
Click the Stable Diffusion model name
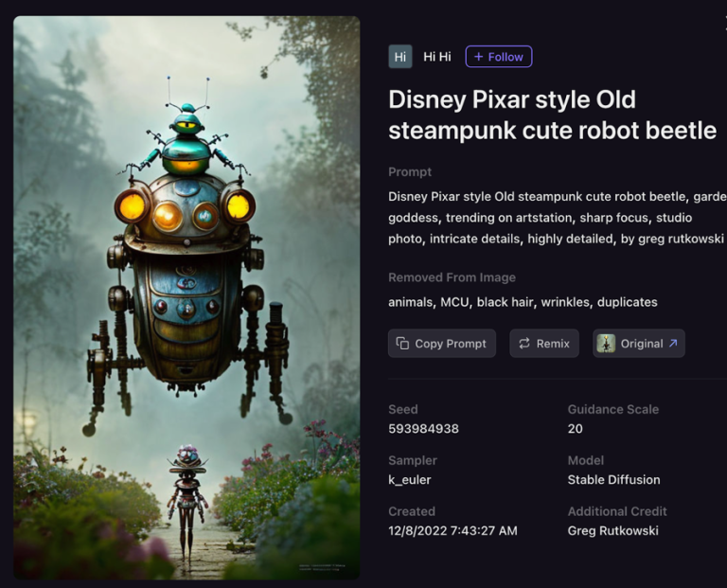[x=613, y=479]
